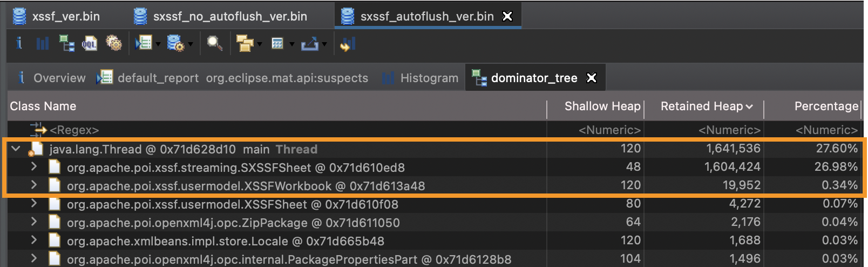Screen dimensions: 868x267
Task: Click the run expert report icon
Action: click(144, 43)
